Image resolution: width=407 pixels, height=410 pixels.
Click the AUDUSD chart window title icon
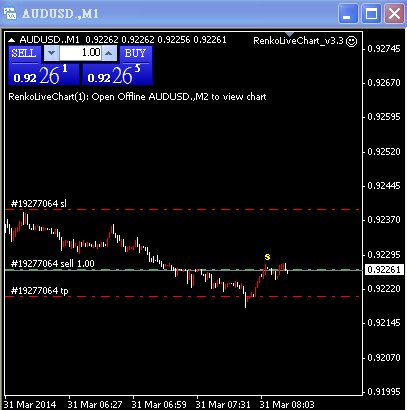pos(10,13)
